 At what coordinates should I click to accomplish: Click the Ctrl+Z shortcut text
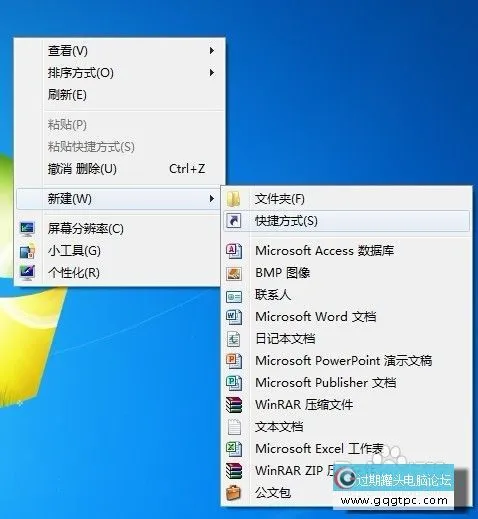click(x=187, y=169)
